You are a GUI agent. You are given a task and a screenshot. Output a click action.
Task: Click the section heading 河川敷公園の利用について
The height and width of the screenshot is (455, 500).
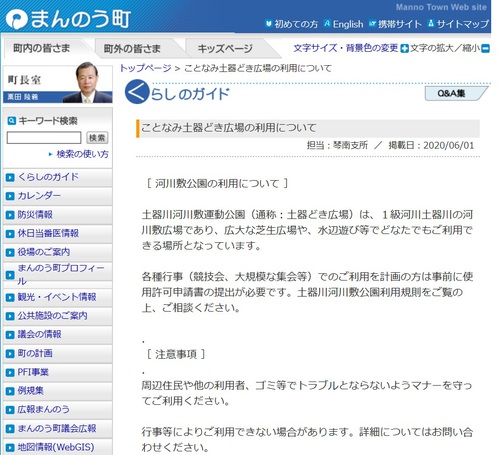tap(217, 184)
